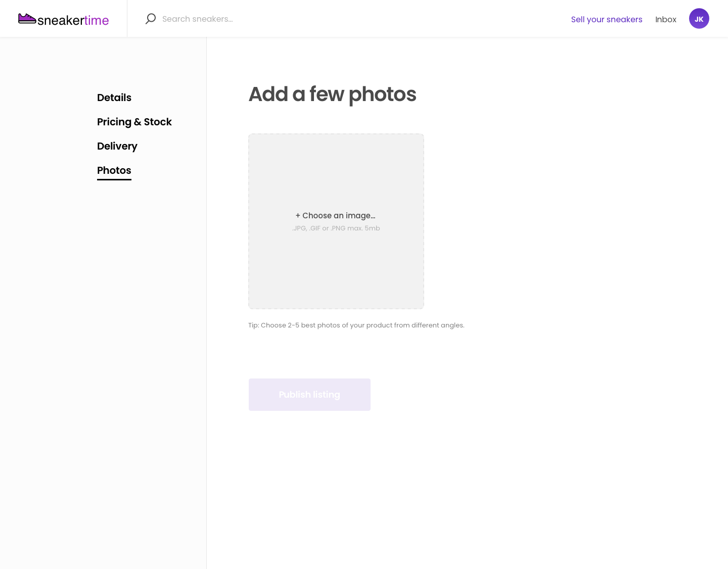Screen dimensions: 728x569
Task: Open the Sell your sneakers link
Action: pos(607,19)
